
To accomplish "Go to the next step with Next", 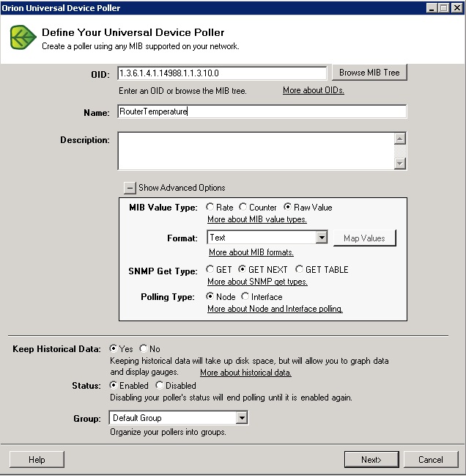I will 371,460.
